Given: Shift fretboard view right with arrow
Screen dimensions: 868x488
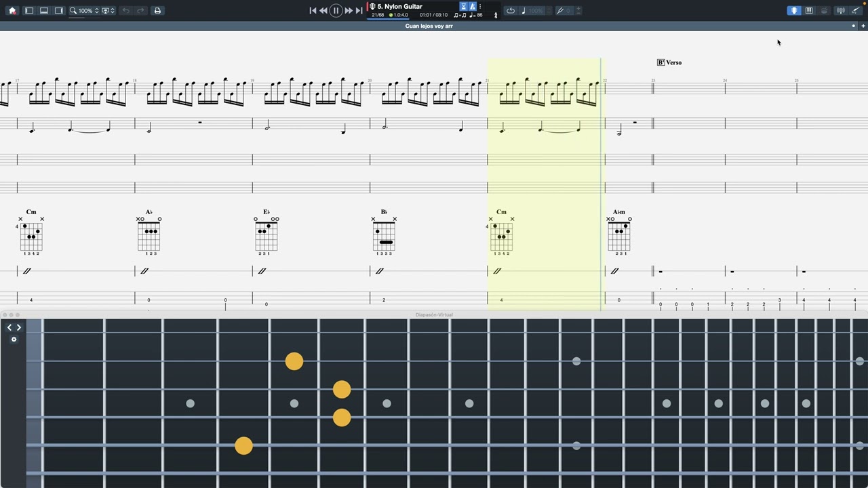Looking at the screenshot, I should click(x=18, y=327).
